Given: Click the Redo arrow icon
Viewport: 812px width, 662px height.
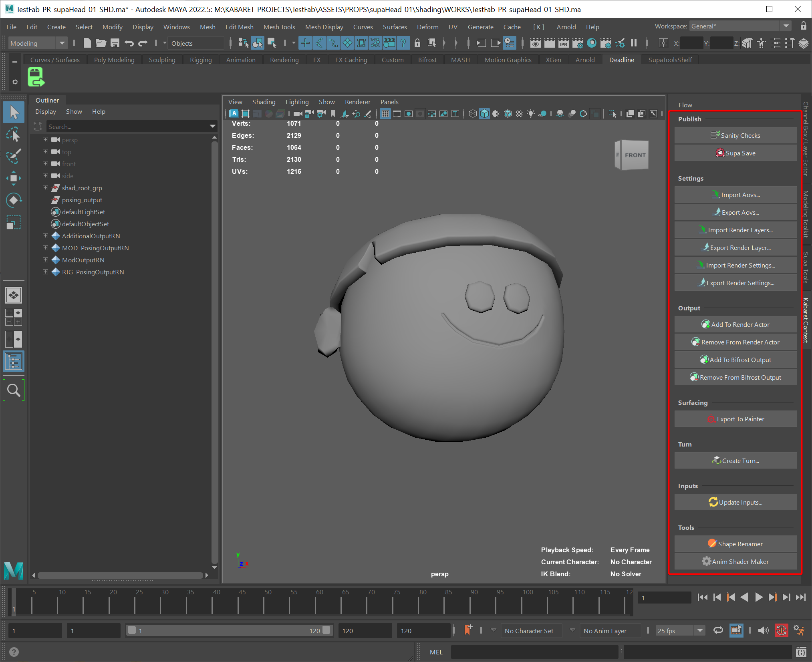Looking at the screenshot, I should point(143,43).
